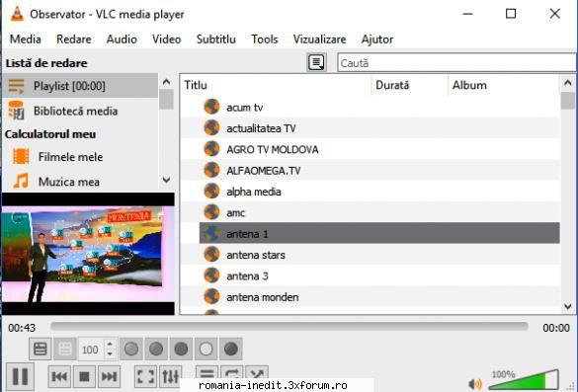Open the Tools menu

[265, 39]
